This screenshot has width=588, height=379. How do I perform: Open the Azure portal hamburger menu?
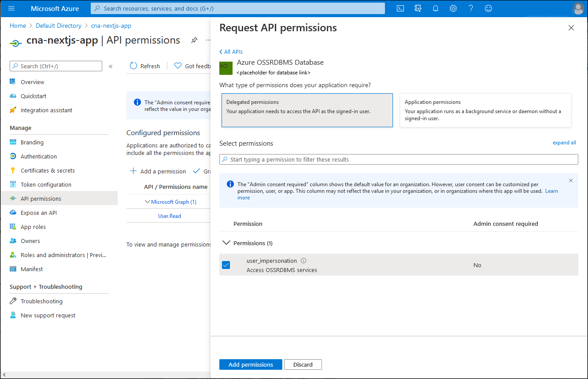point(11,8)
